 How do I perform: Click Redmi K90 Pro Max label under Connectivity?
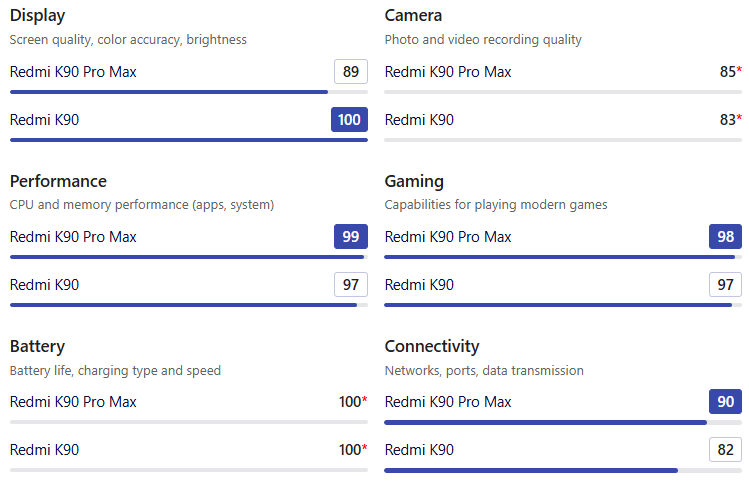coord(448,402)
